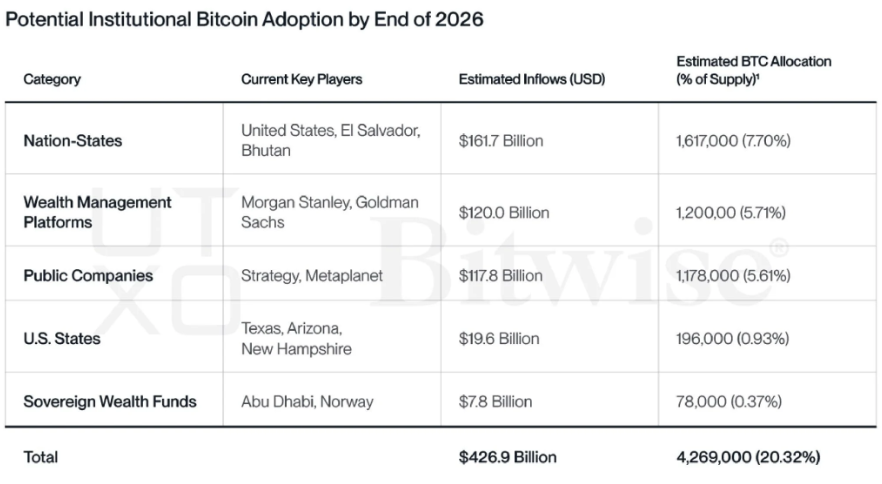Click the $426.9 Billion total value

point(507,457)
